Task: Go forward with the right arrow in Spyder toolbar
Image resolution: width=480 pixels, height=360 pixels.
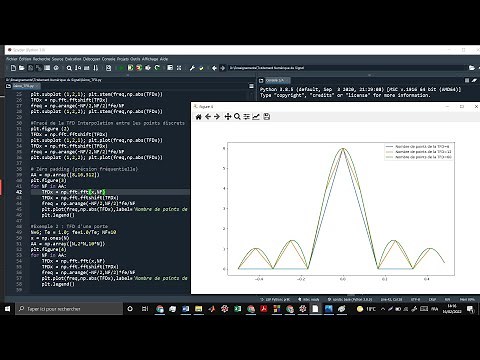Action: pos(223,68)
